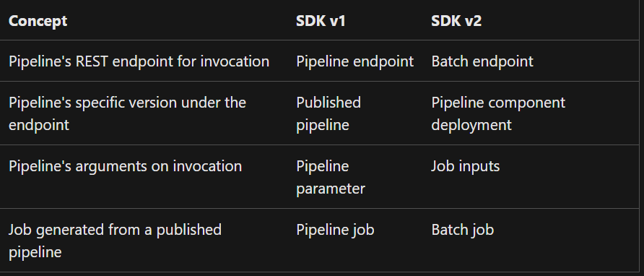Viewport: 644px width, 276px height.
Task: Select "Job generated from a published pipeline" text
Action: click(115, 241)
